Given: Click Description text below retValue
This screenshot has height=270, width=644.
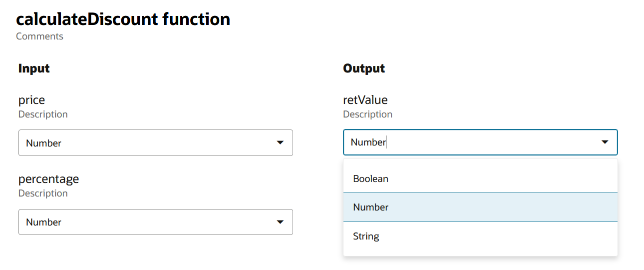Looking at the screenshot, I should point(367,114).
